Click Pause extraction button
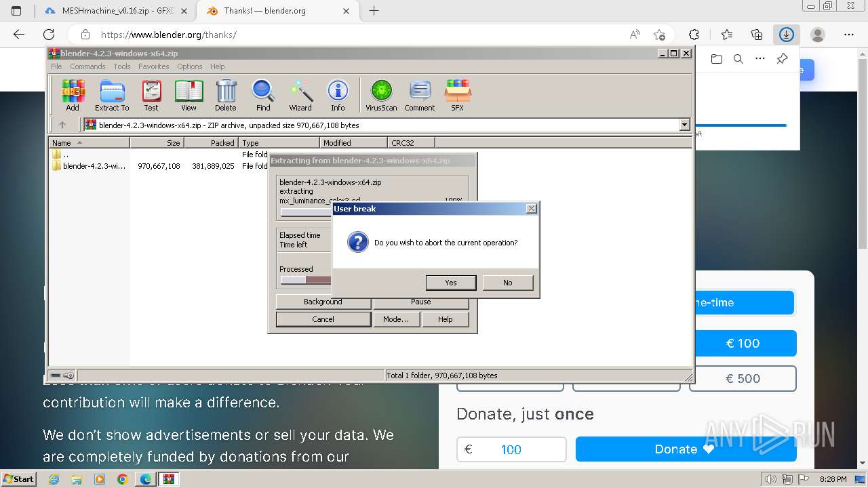The height and width of the screenshot is (488, 868). click(420, 302)
